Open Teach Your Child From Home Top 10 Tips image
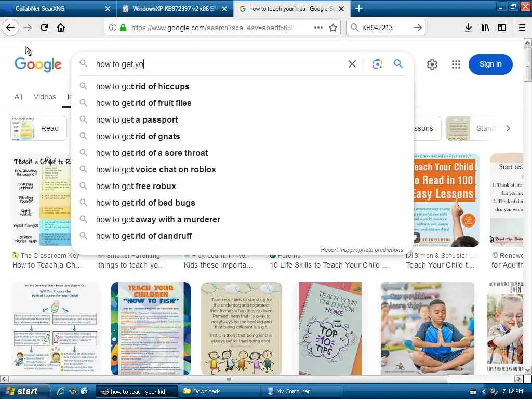Screen dimensions: 532x399 330,328
